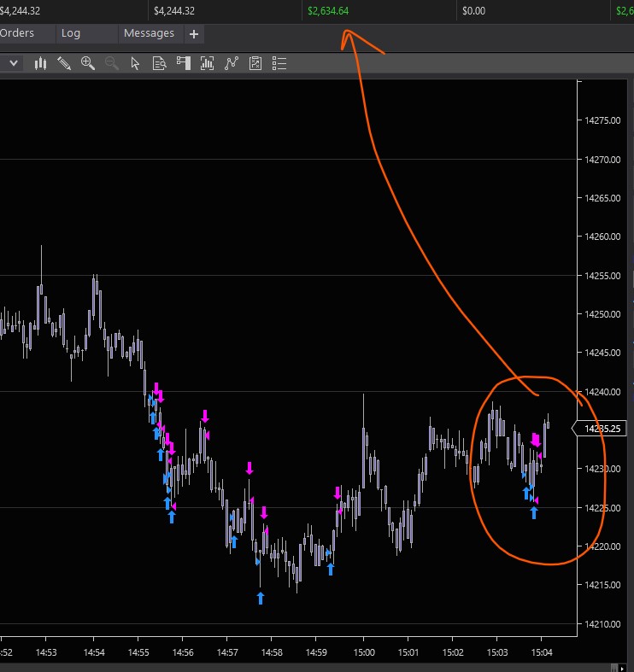Switch to the Orders tab

(17, 33)
